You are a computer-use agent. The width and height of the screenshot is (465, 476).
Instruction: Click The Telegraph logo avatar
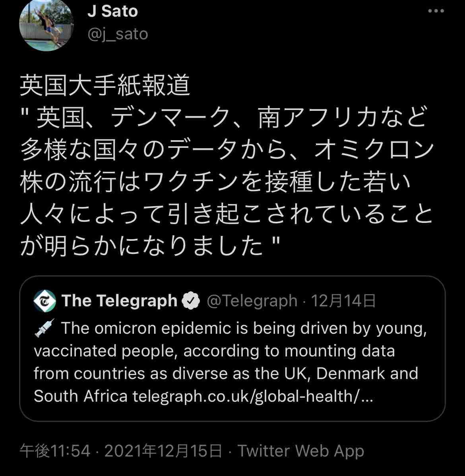(x=45, y=301)
